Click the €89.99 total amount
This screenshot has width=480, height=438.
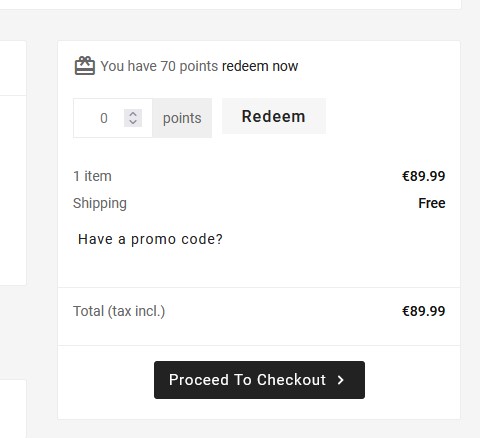[x=423, y=311]
